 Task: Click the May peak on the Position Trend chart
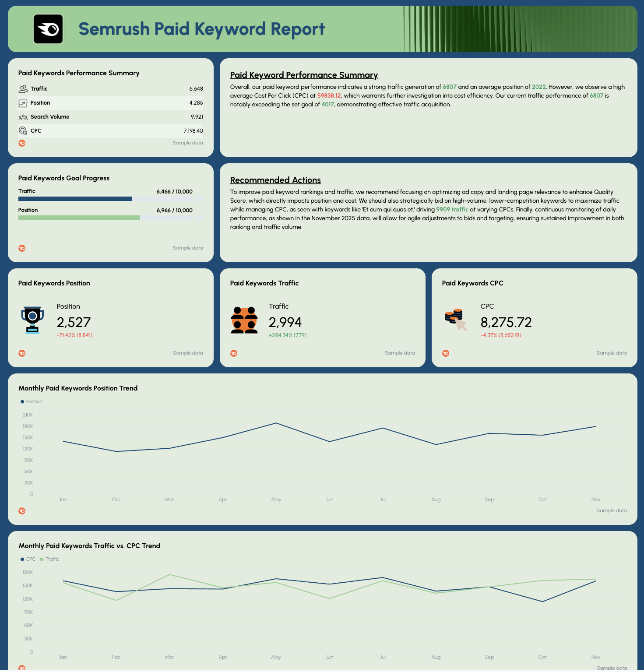276,422
